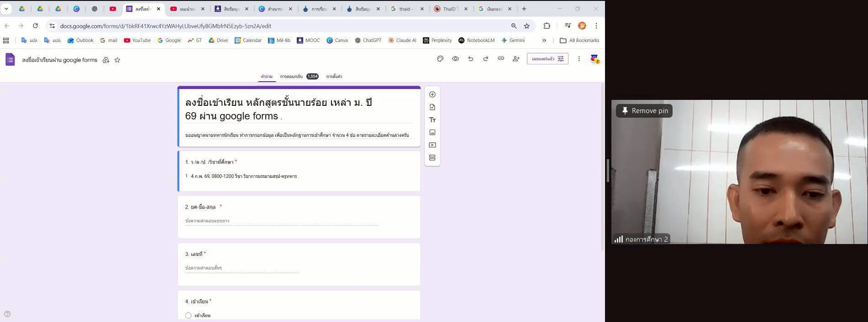
Task: Click the Undo arrow in form header
Action: (470, 59)
